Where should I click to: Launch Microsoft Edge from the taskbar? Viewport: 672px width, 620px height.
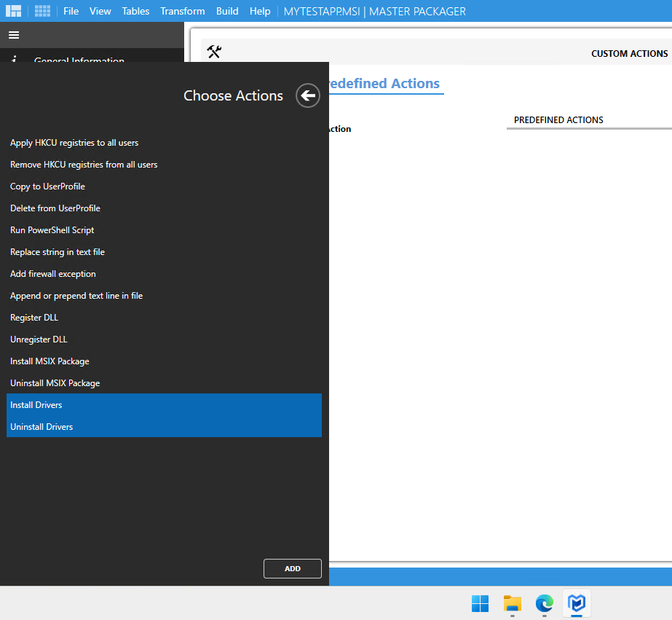(x=545, y=604)
